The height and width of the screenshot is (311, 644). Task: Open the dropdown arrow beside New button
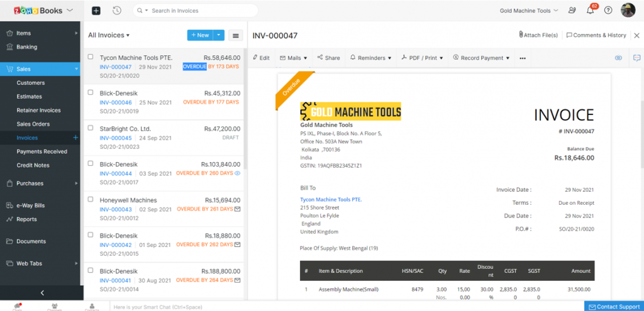click(x=218, y=35)
